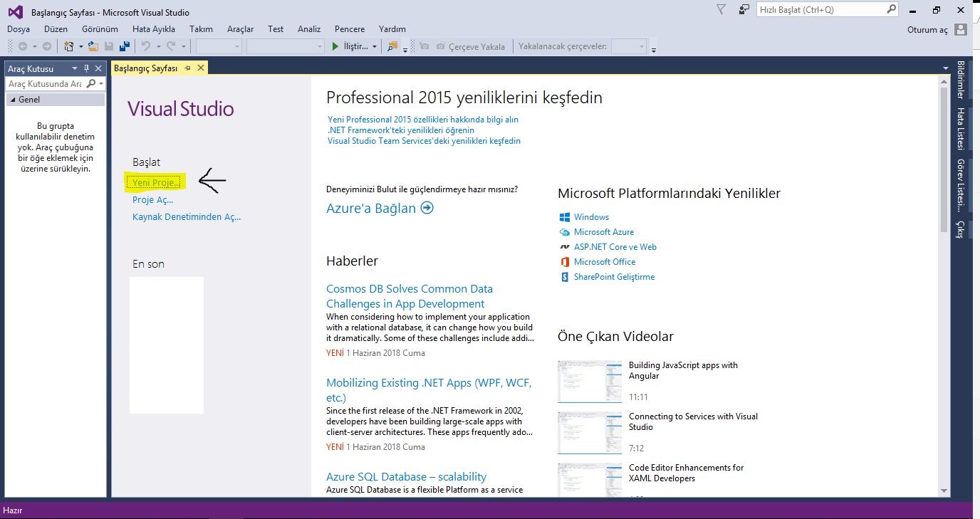Open the Bildirimler side tab
This screenshot has width=980, height=519.
click(960, 80)
